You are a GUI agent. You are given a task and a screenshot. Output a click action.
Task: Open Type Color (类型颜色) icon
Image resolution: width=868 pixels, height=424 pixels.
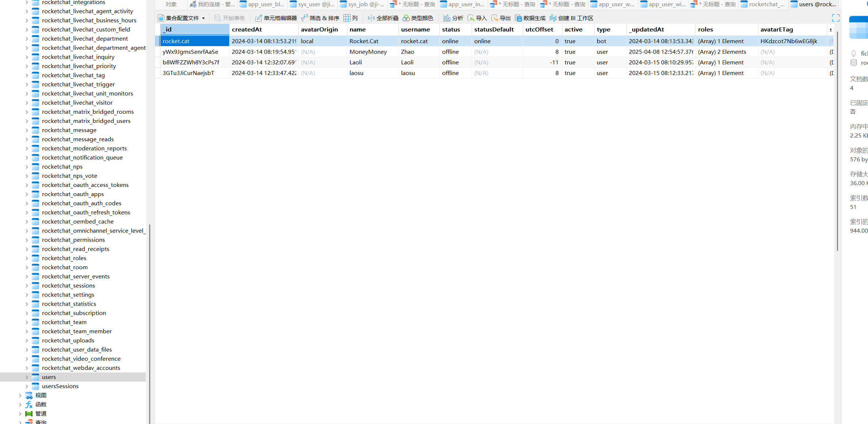coord(406,18)
